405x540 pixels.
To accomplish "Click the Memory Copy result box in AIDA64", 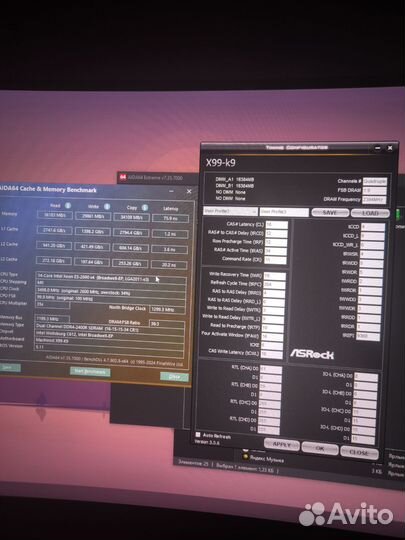I will [132, 218].
